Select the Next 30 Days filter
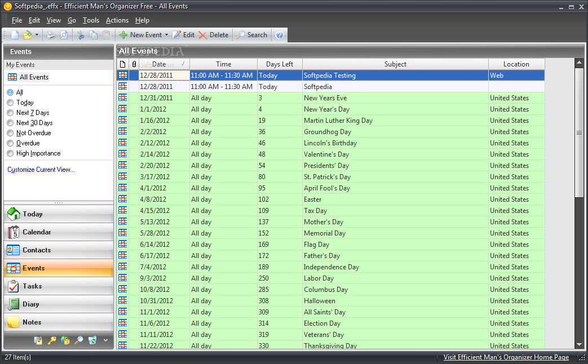Screen dimensions: 588x364 (x=10, y=123)
